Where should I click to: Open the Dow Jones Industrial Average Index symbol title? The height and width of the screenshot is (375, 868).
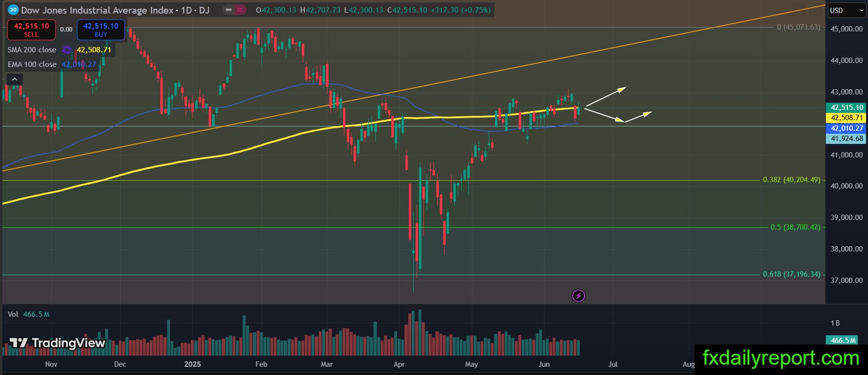click(97, 10)
